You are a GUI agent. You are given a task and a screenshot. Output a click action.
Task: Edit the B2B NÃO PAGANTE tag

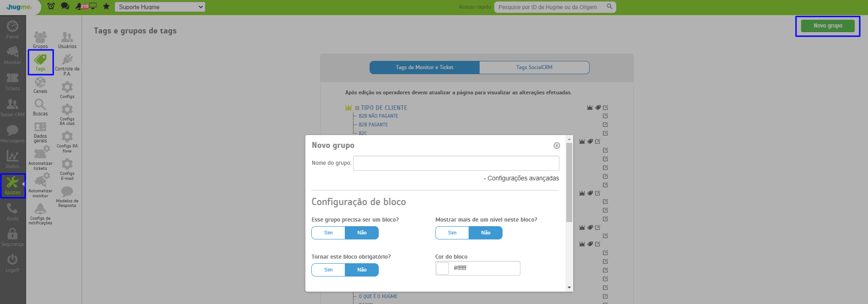[x=605, y=116]
